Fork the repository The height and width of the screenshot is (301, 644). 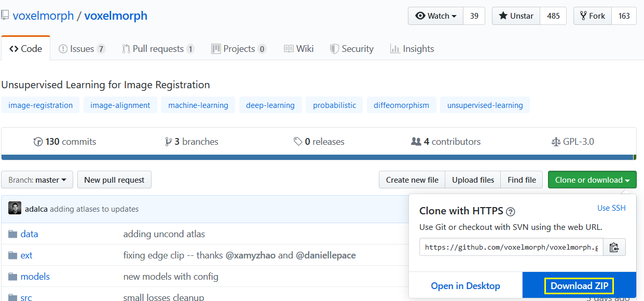pyautogui.click(x=592, y=16)
